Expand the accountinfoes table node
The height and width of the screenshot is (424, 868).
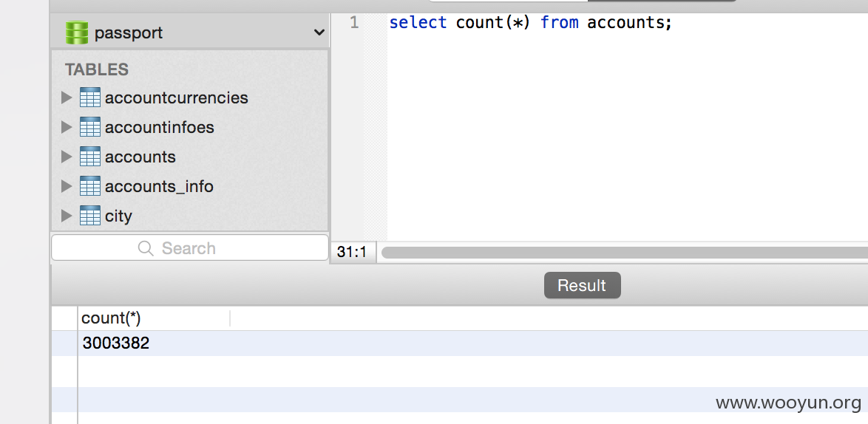pos(67,127)
